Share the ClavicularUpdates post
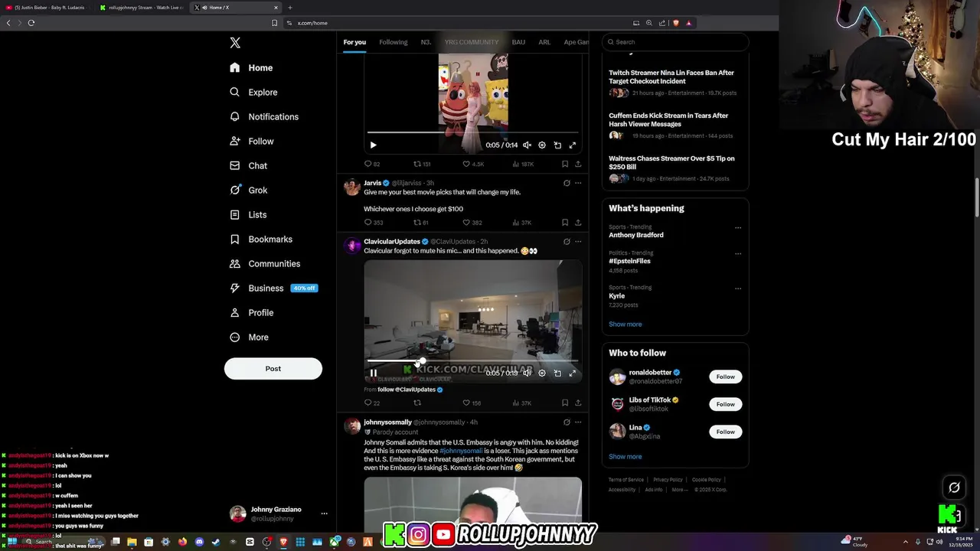The width and height of the screenshot is (980, 551). pyautogui.click(x=578, y=403)
